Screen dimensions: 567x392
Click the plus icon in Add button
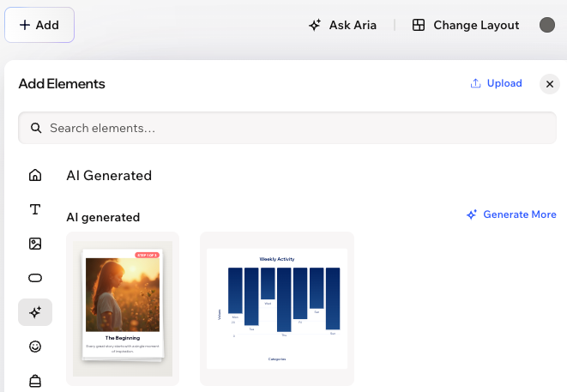pyautogui.click(x=25, y=25)
